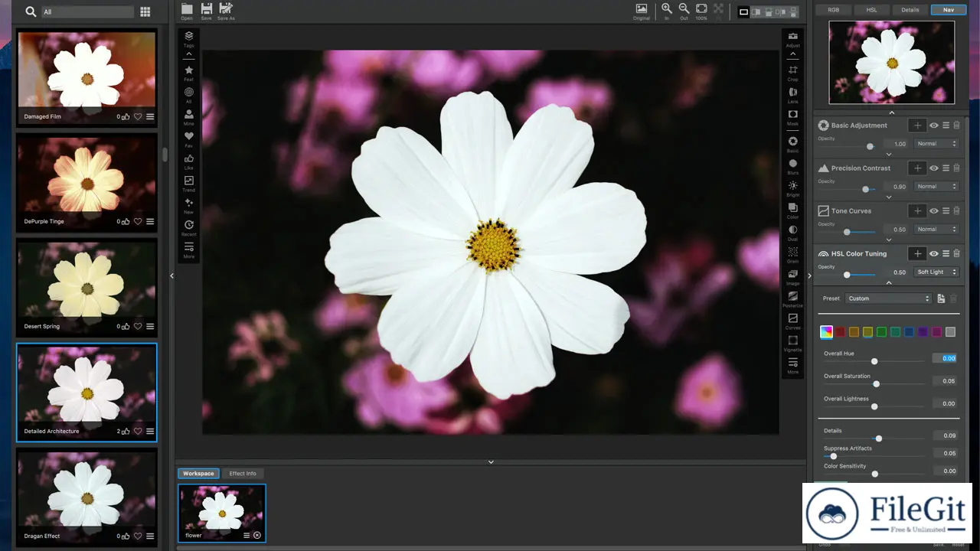The height and width of the screenshot is (551, 980).
Task: Select the single-pane view layout button
Action: [x=743, y=11]
